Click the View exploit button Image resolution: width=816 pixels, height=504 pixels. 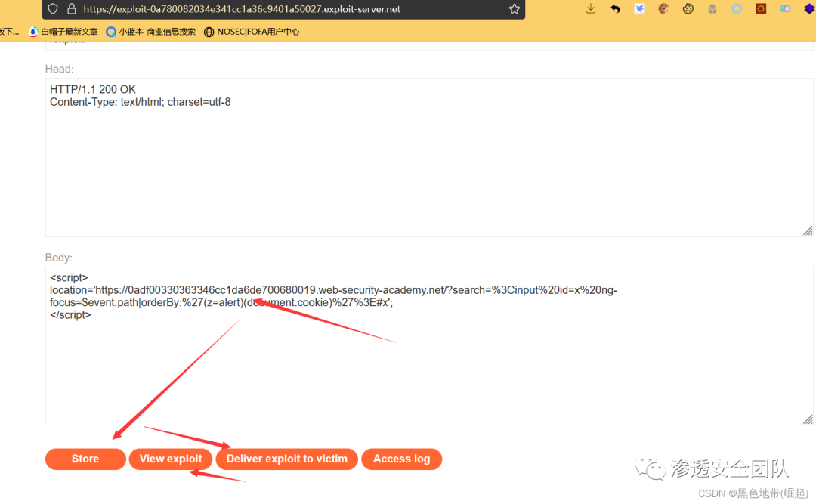pos(171,459)
